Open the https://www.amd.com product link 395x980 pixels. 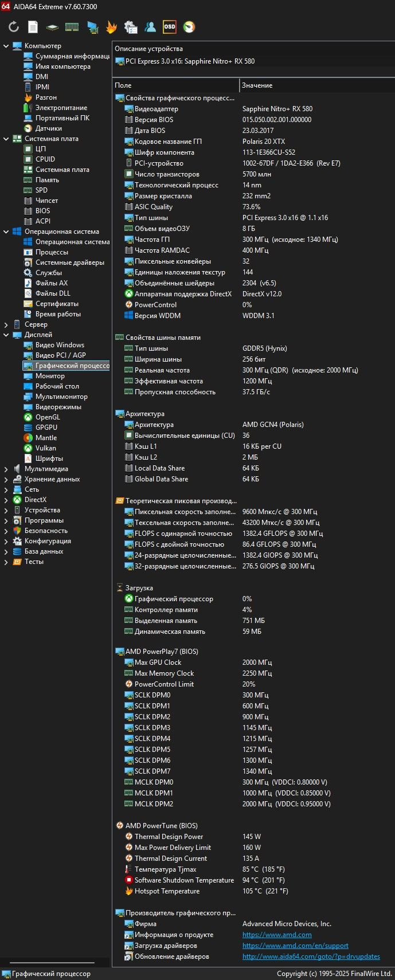(277, 935)
